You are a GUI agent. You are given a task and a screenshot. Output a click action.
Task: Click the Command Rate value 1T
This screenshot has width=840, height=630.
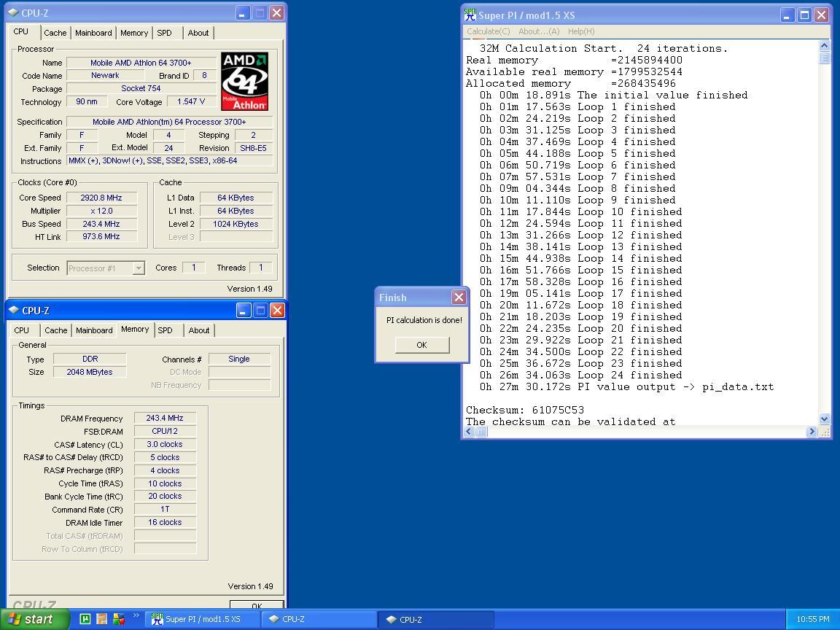tap(165, 510)
